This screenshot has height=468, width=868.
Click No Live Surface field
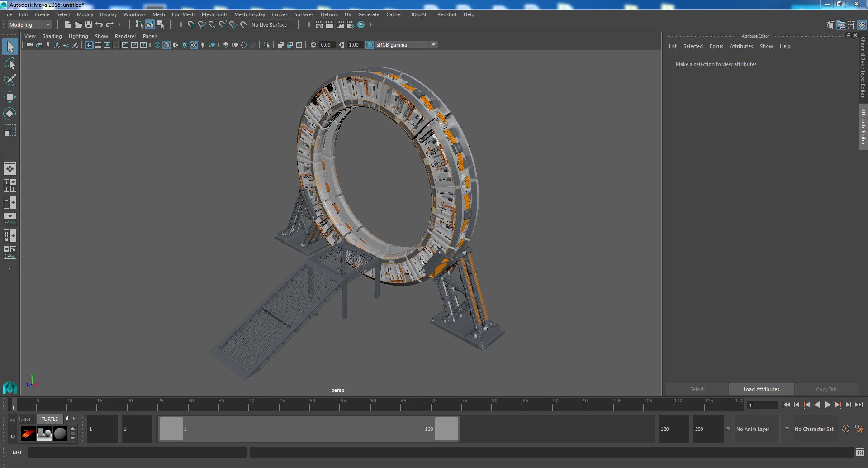(272, 25)
